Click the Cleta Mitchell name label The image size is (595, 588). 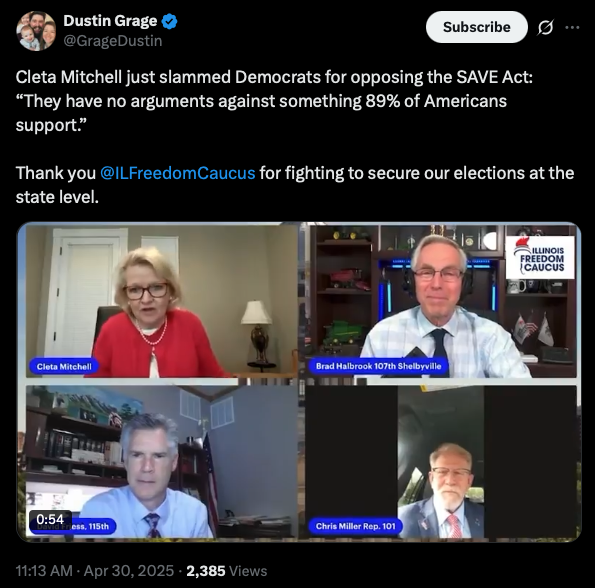pos(64,366)
